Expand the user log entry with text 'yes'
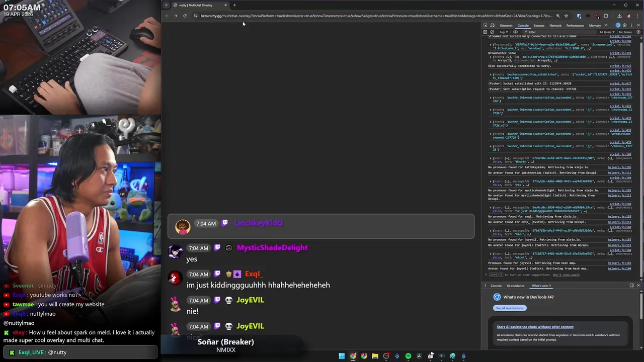644x362 pixels. (491, 182)
